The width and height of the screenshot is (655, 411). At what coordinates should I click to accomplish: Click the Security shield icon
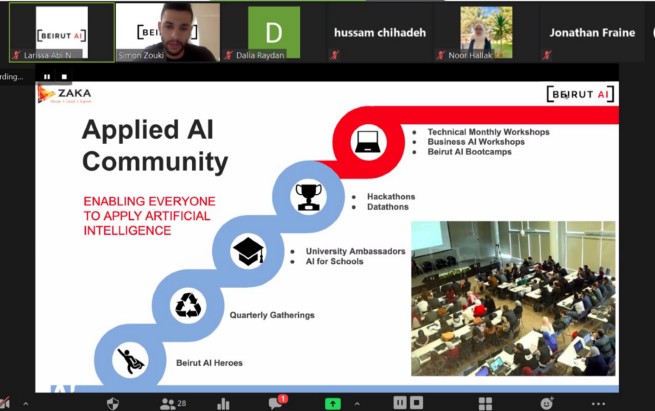tap(113, 403)
